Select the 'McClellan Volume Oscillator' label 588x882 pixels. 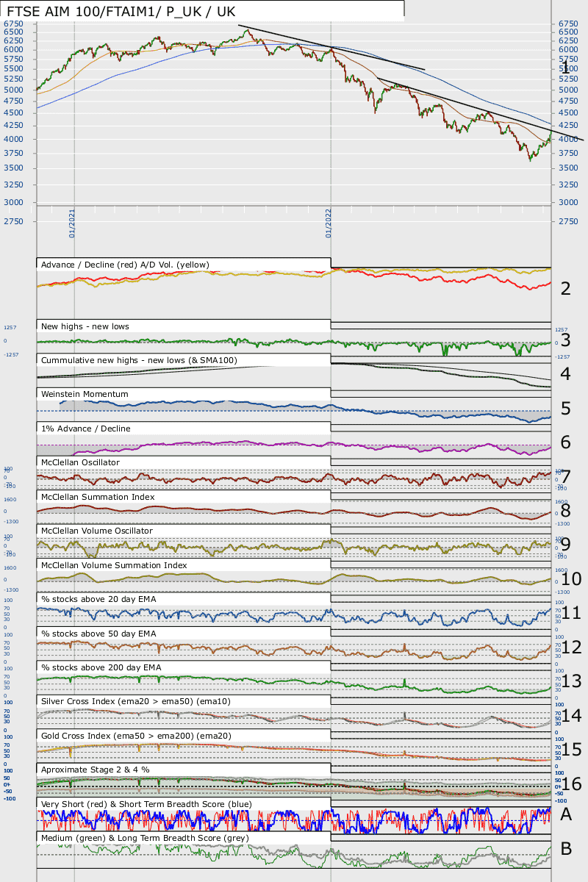[96, 531]
